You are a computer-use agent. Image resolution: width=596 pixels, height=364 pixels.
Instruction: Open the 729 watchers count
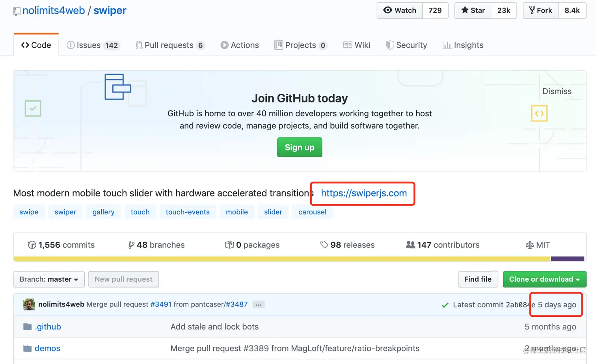click(435, 11)
